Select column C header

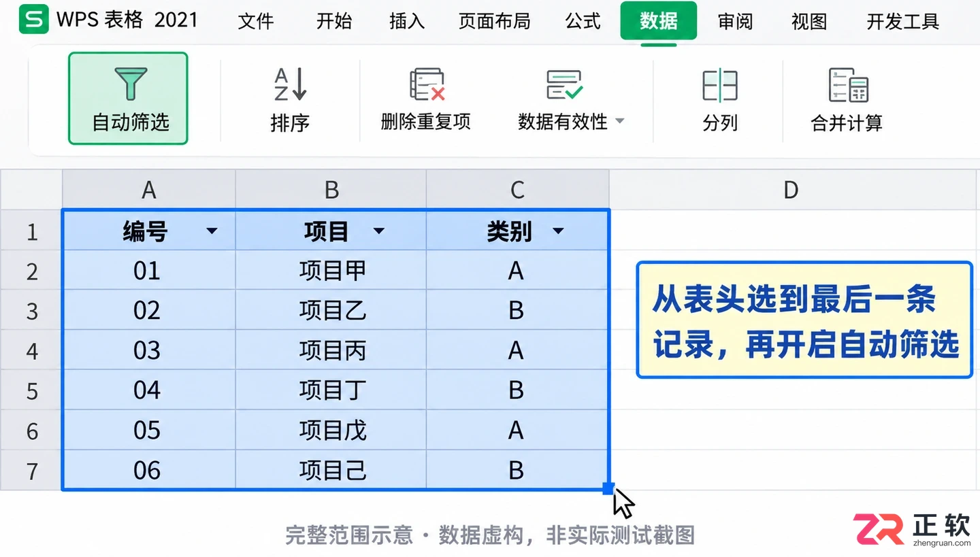pyautogui.click(x=517, y=190)
